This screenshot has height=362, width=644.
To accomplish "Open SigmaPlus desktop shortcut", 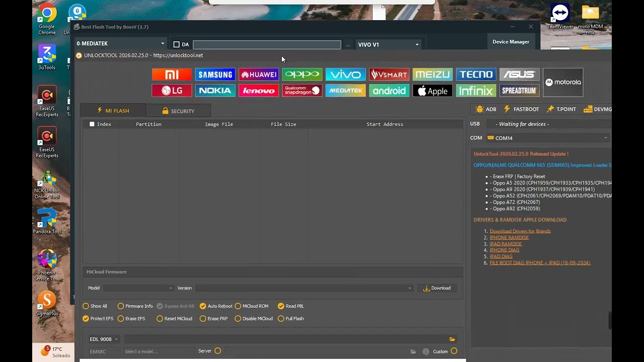I will 47,304.
